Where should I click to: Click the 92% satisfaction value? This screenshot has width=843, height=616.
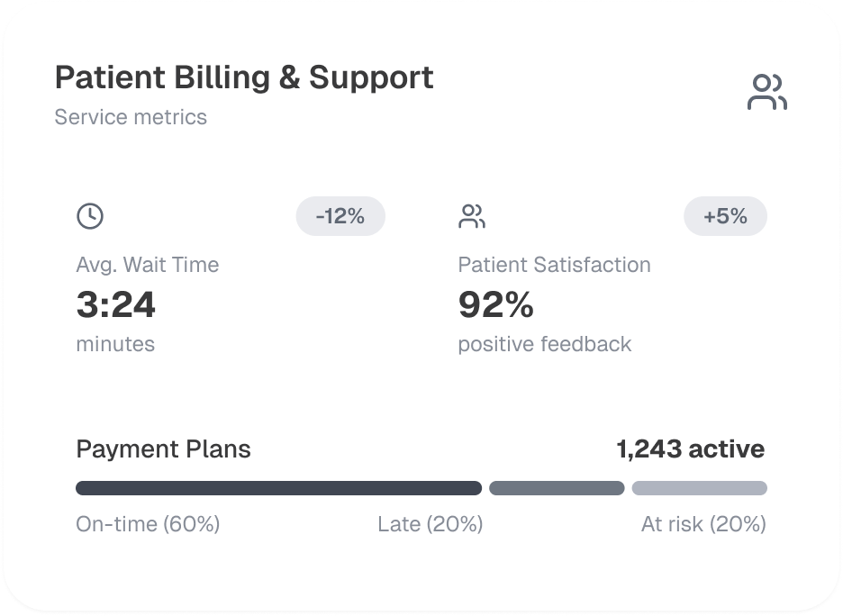(496, 305)
